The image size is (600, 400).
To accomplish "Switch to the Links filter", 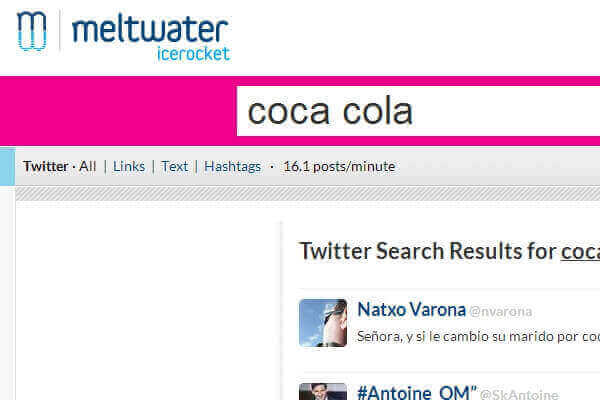I will (x=129, y=167).
